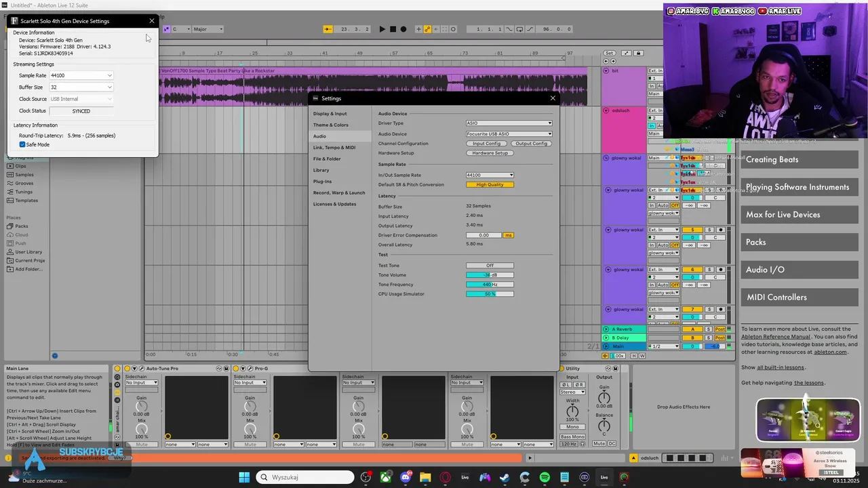Unfold the B Delay return track
Screen dimensions: 868x488
pyautogui.click(x=606, y=338)
